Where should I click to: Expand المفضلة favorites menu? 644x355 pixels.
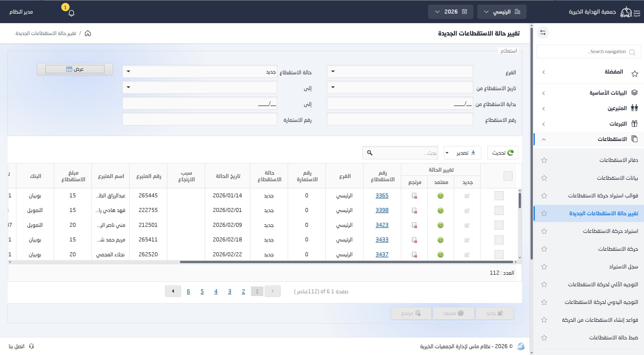coord(589,72)
